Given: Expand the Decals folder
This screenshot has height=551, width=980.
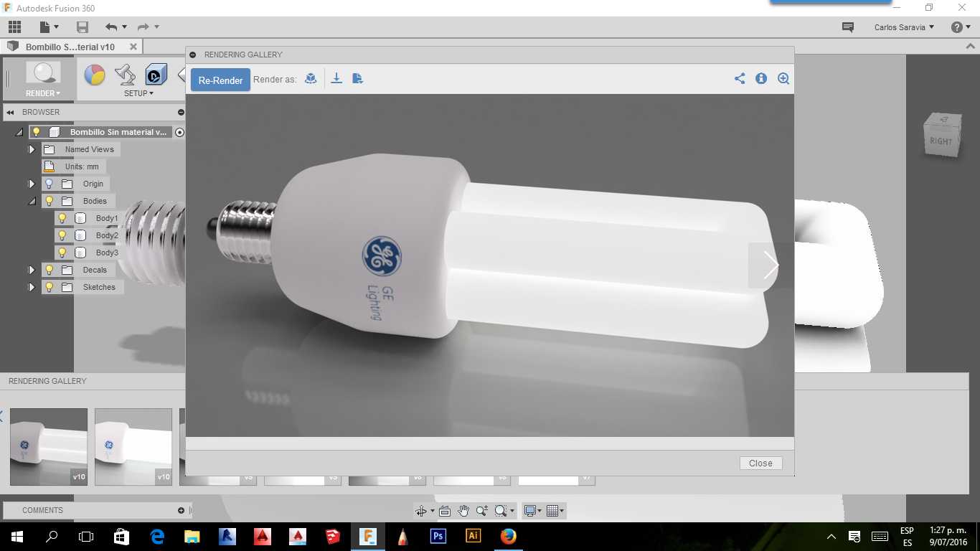Looking at the screenshot, I should 32,270.
